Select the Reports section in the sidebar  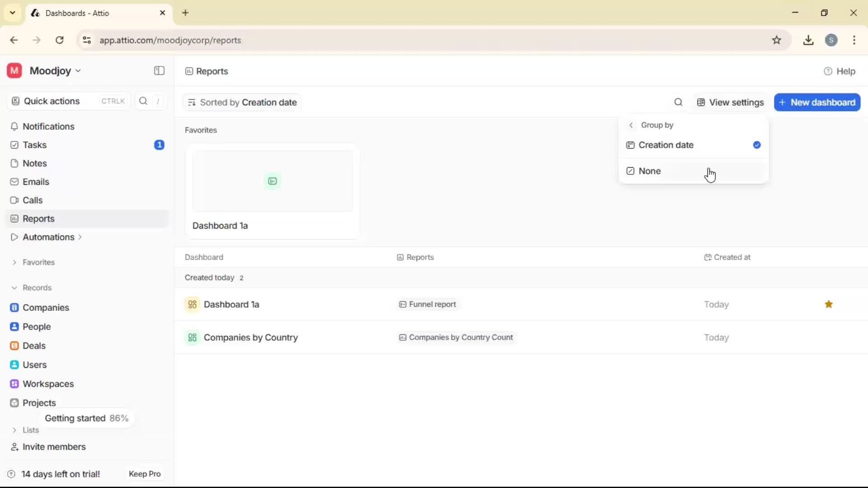tap(38, 218)
